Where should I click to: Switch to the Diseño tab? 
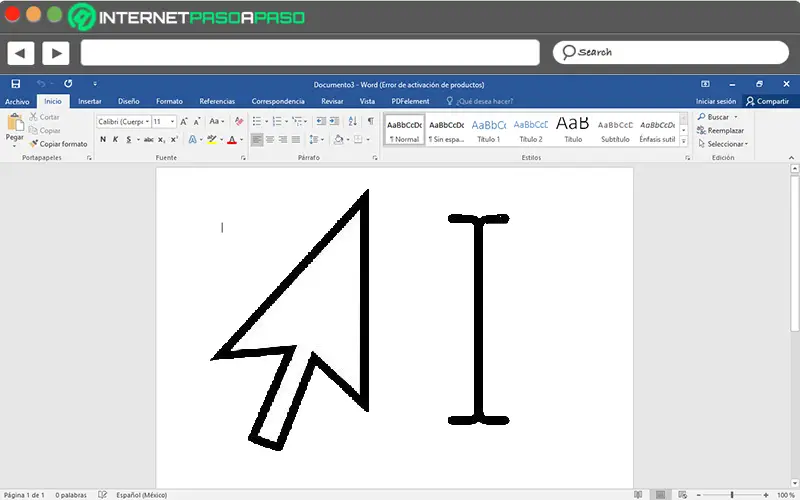coord(129,101)
